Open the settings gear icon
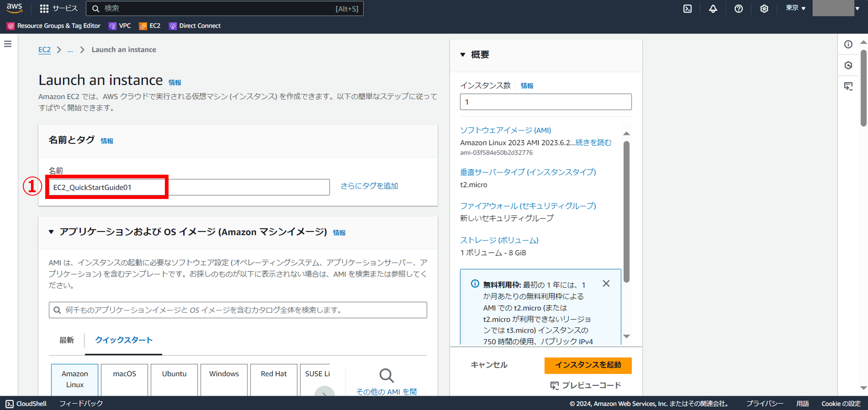The width and height of the screenshot is (868, 410). pos(764,8)
